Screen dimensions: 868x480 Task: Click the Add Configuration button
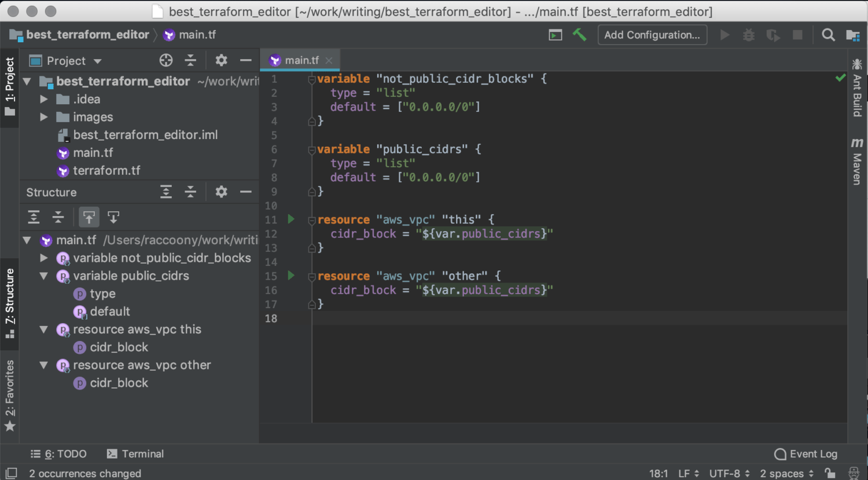652,35
